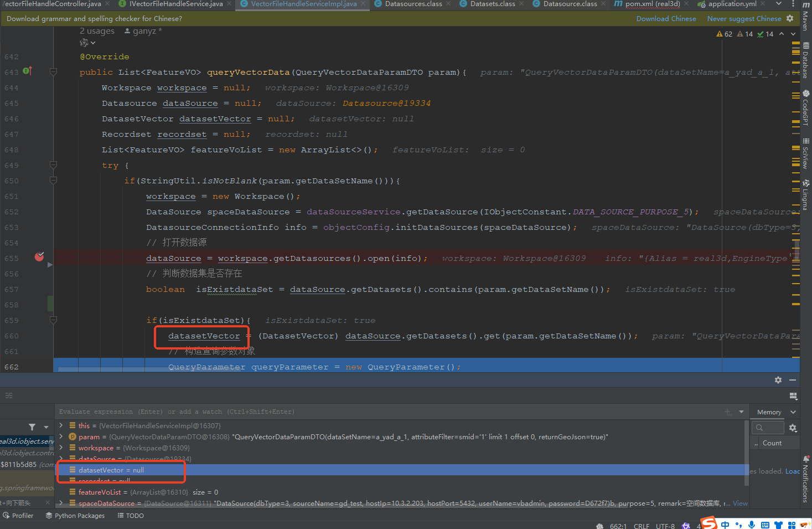Image resolution: width=812 pixels, height=529 pixels.
Task: Click the override gutter marker on line 643
Action: click(27, 71)
